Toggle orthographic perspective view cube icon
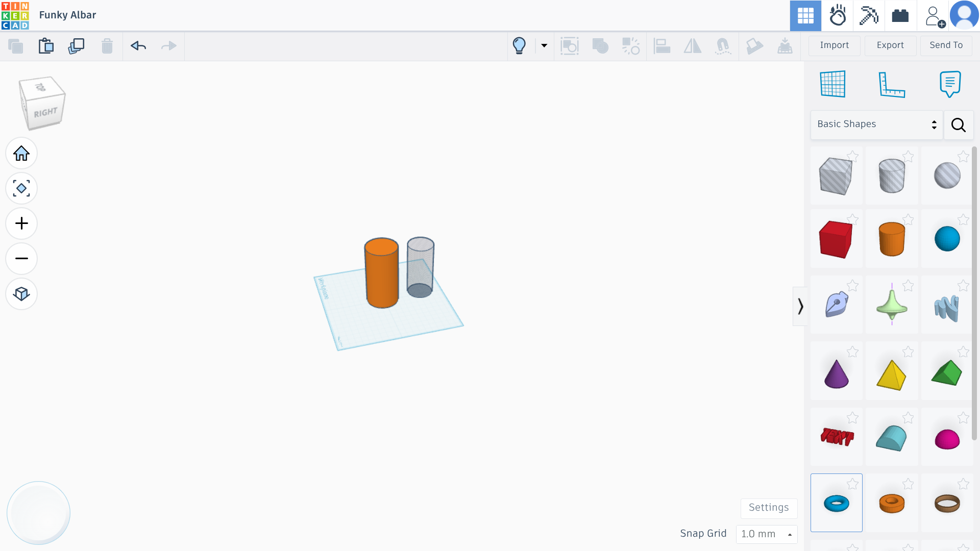980x551 pixels. 21,294
